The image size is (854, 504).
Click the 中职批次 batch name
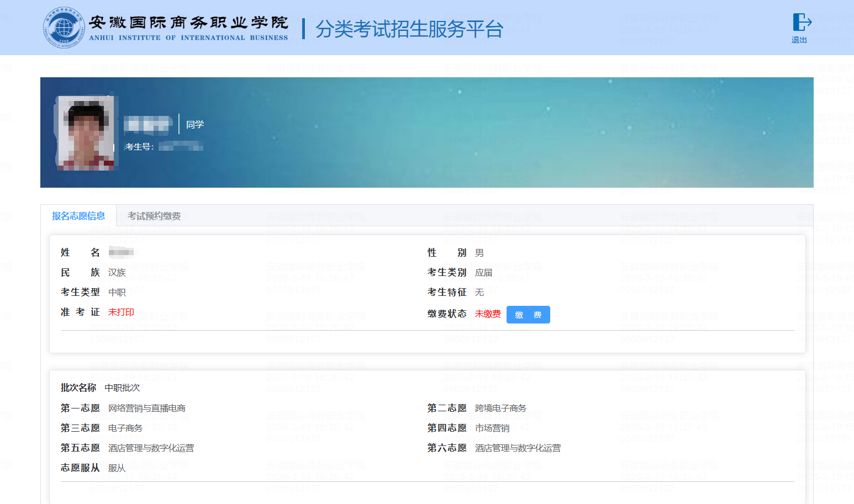click(122, 388)
